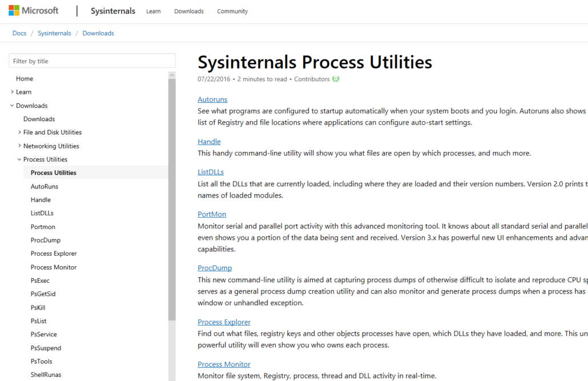This screenshot has width=588, height=381.
Task: Select Process Explorer in the sidebar
Action: point(54,254)
